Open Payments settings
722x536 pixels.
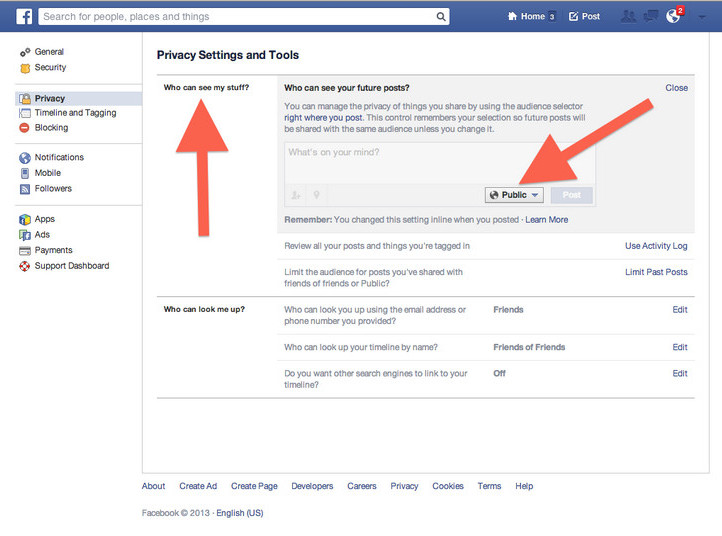tap(53, 250)
